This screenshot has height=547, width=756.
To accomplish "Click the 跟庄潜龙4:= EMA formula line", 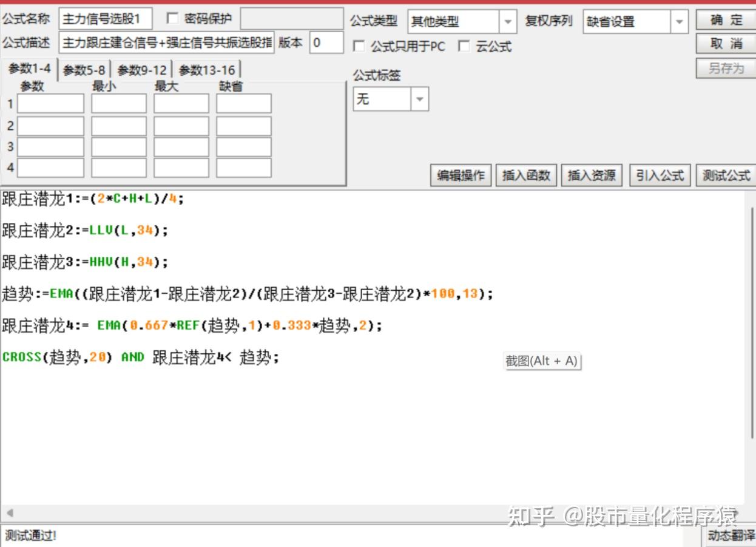I will [192, 325].
